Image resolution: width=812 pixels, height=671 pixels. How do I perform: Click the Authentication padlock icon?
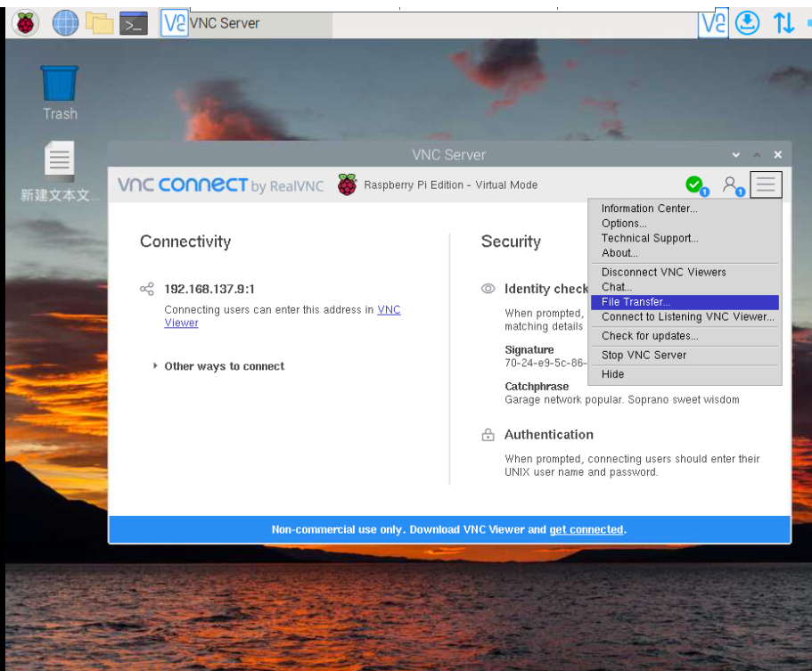click(488, 434)
